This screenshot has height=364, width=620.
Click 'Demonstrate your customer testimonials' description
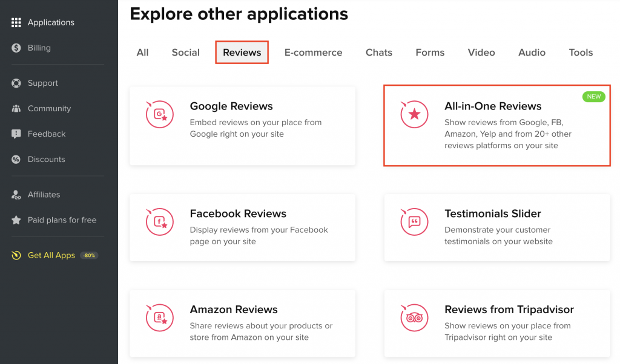[499, 236]
